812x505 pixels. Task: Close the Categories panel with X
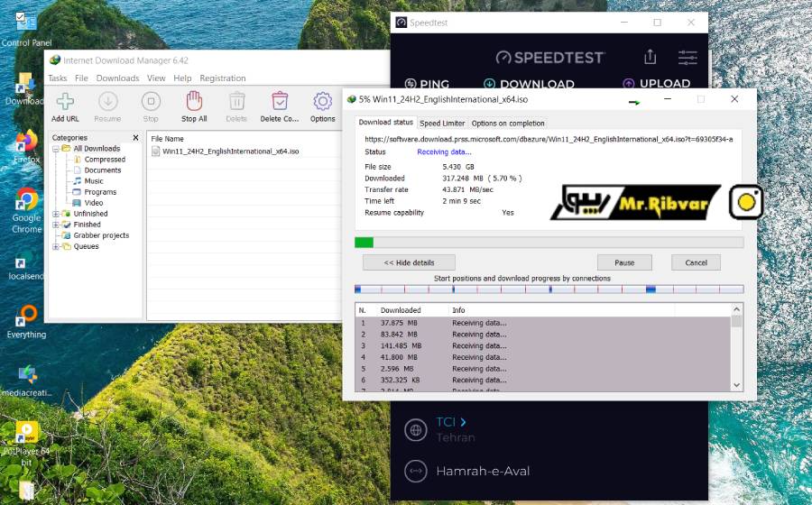135,138
